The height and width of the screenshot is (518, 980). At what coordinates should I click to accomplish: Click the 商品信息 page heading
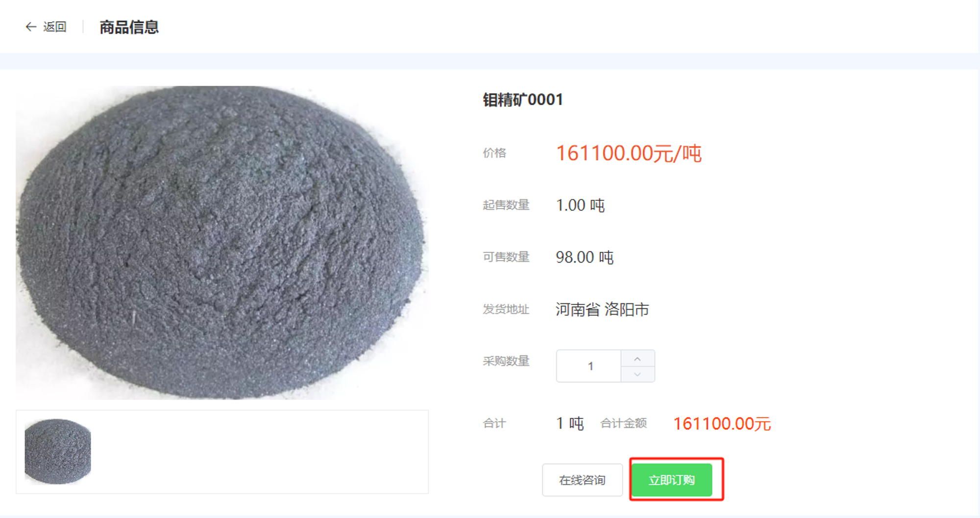click(x=129, y=27)
